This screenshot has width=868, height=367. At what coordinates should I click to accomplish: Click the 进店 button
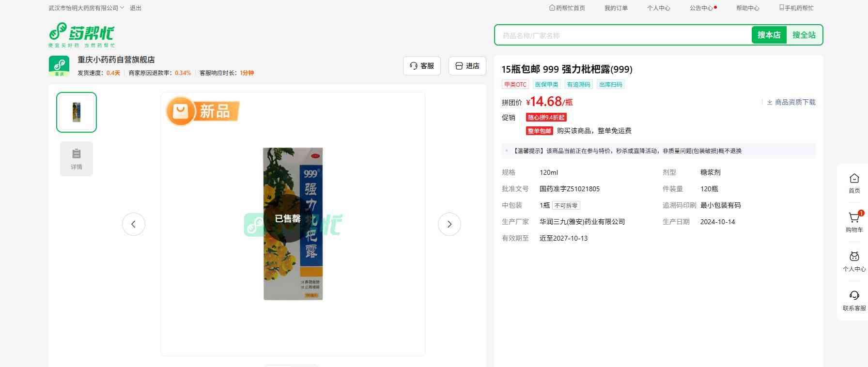tap(467, 66)
